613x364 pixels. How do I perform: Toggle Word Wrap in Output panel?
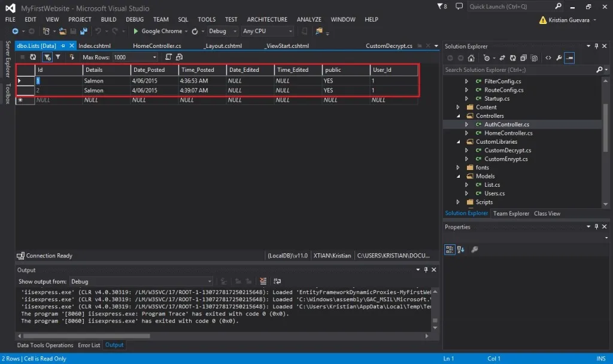click(277, 281)
